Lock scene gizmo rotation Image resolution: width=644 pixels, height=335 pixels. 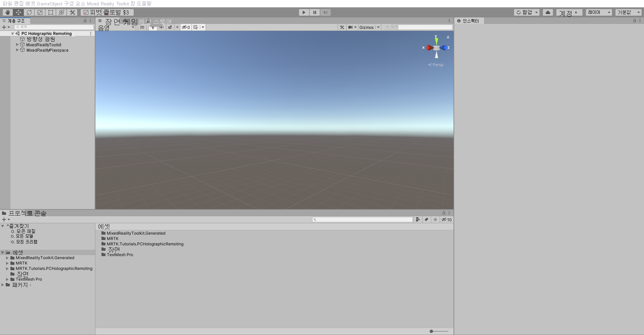coord(448,37)
